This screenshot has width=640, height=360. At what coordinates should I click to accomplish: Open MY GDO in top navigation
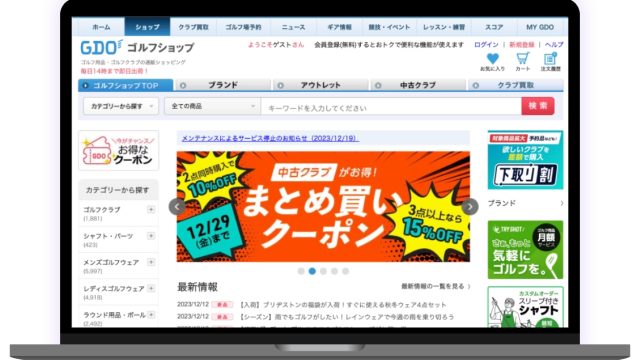pos(540,27)
